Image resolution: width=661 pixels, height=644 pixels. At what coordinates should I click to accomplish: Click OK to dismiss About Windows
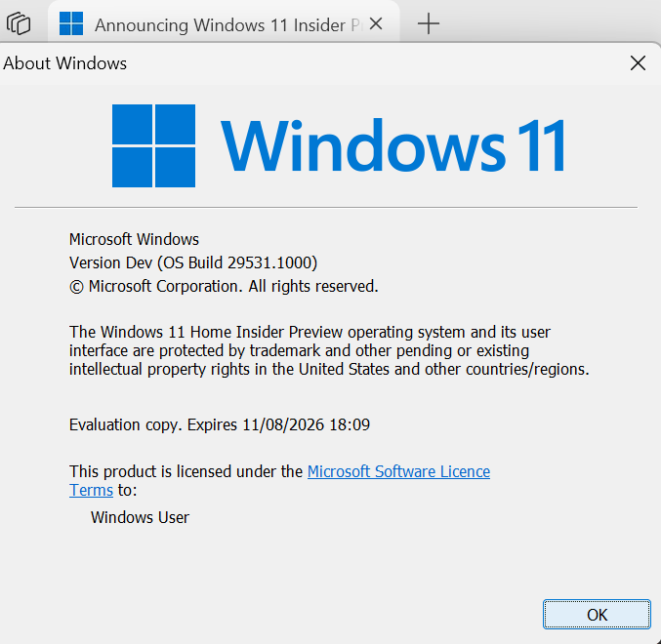point(597,615)
